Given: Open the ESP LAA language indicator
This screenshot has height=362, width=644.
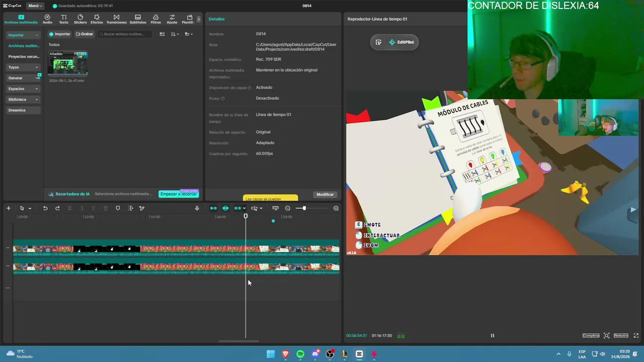Looking at the screenshot, I should 582,354.
